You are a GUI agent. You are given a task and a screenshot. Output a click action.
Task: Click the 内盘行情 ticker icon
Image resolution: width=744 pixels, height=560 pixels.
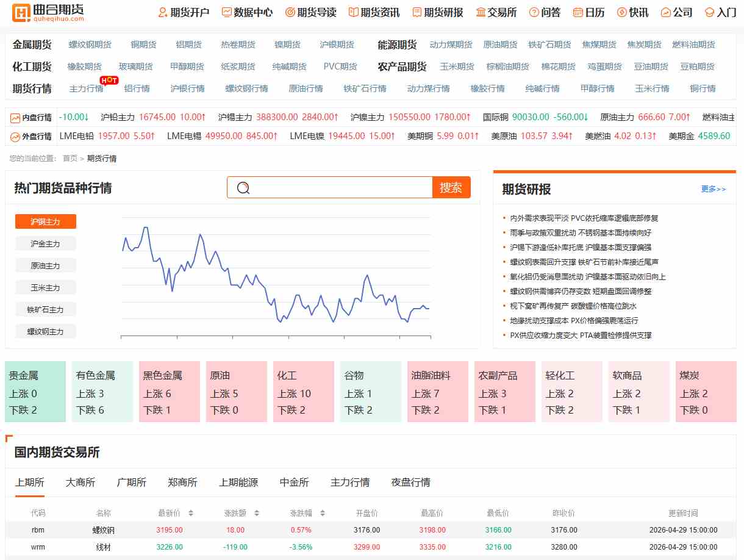15,117
